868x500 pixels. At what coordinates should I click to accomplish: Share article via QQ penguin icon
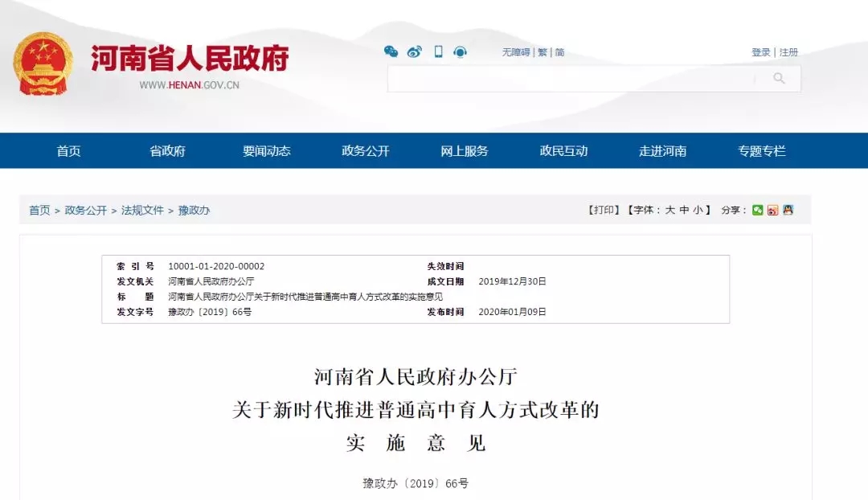788,210
